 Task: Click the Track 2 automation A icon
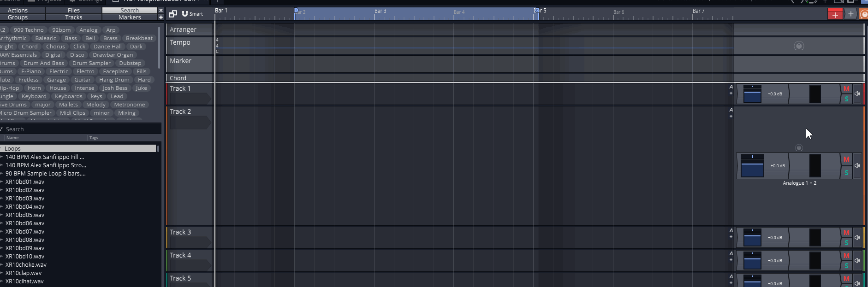click(x=731, y=110)
